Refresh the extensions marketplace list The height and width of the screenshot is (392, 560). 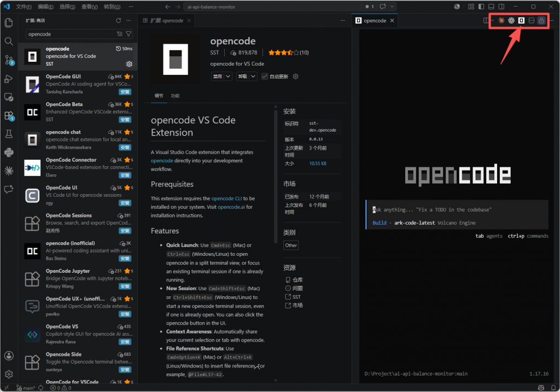click(x=119, y=20)
